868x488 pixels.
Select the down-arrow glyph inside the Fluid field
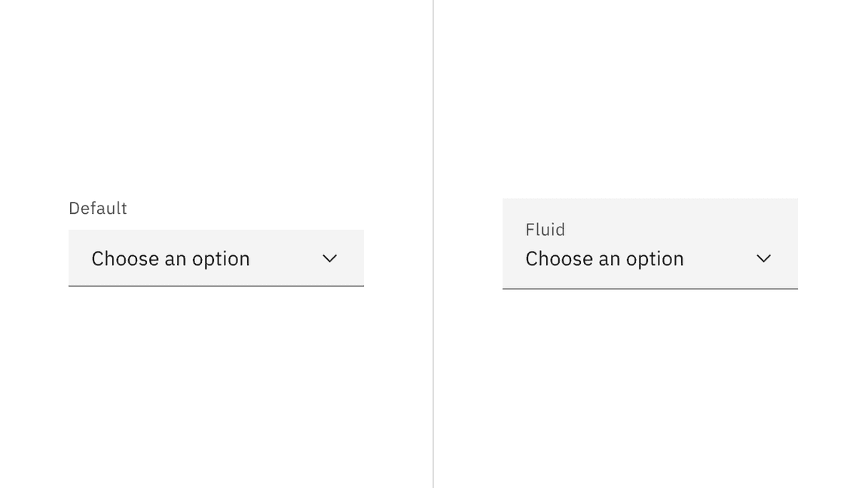[x=763, y=258]
